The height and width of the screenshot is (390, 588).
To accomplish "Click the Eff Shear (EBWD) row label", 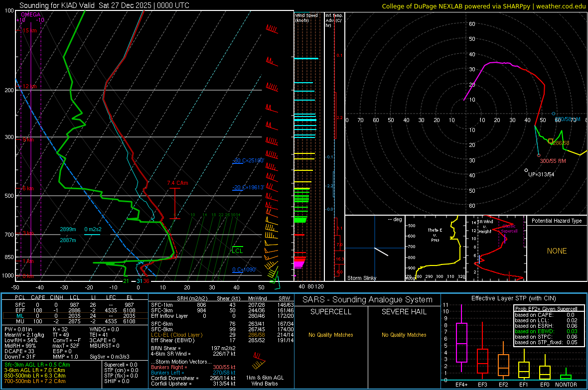I will click(172, 341).
